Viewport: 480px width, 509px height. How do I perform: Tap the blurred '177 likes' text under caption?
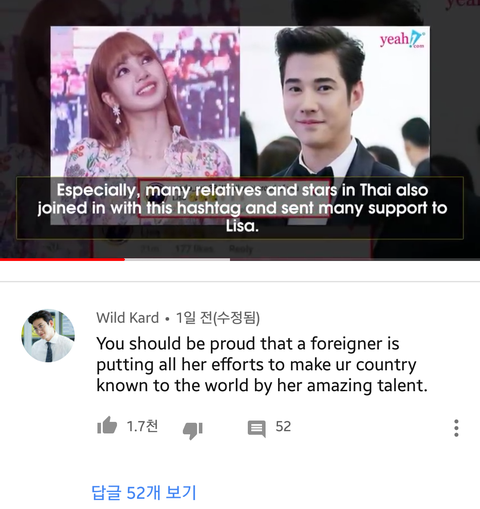coord(194,249)
